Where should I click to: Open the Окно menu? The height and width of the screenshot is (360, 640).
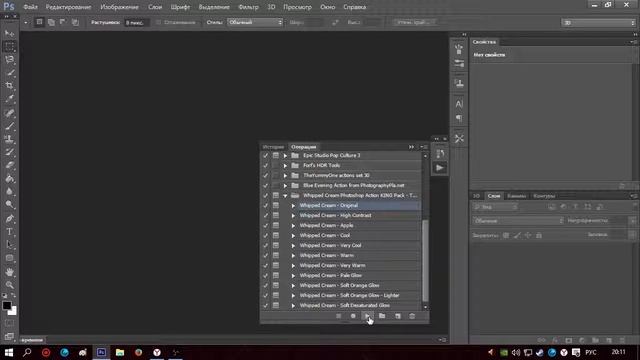(x=327, y=7)
